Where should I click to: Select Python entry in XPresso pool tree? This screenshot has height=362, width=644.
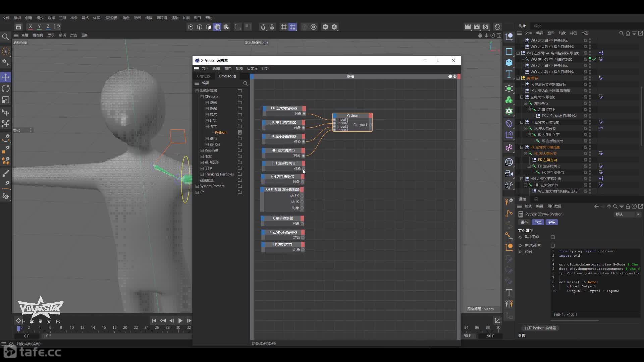[x=220, y=132]
